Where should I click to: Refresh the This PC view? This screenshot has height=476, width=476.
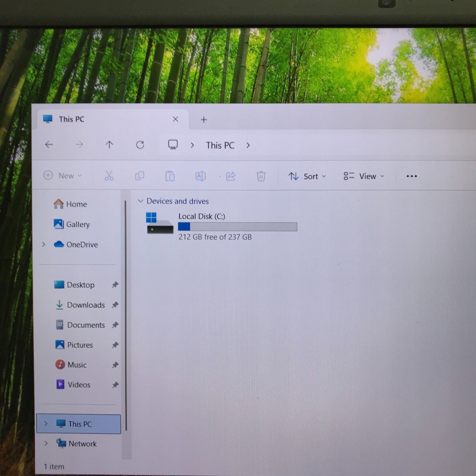(140, 145)
